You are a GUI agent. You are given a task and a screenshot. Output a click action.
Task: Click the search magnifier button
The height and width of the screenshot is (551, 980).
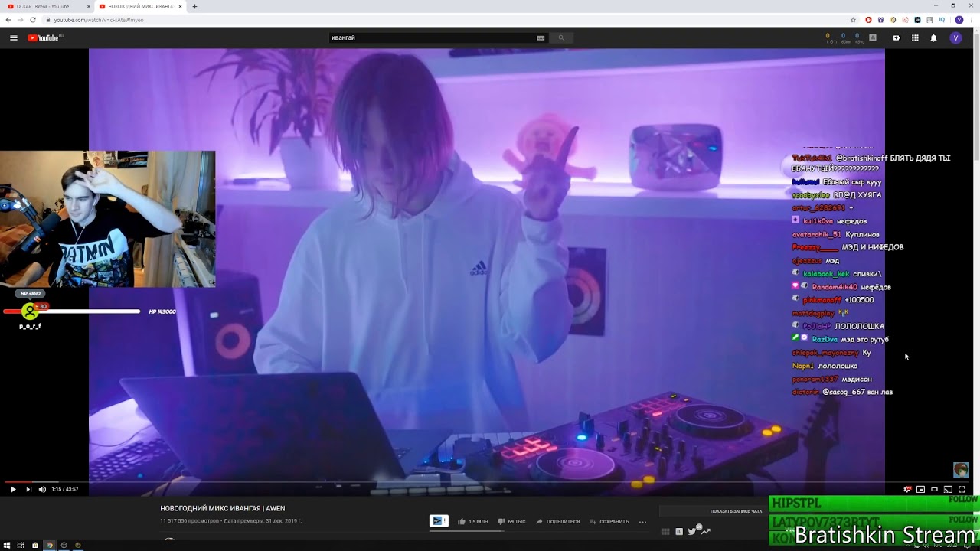tap(561, 37)
